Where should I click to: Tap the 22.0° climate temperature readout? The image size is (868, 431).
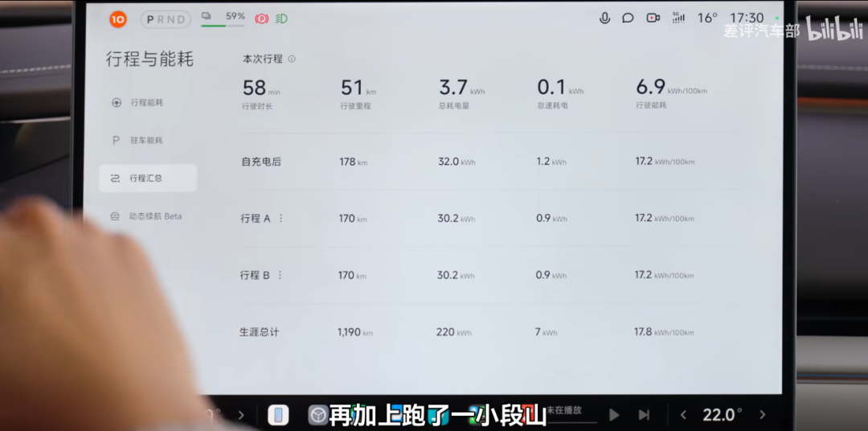click(723, 415)
